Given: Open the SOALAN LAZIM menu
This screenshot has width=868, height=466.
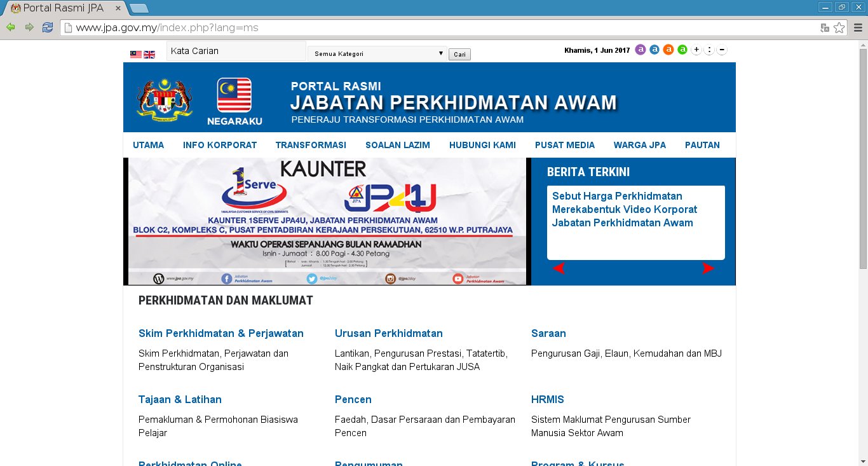Looking at the screenshot, I should tap(398, 145).
